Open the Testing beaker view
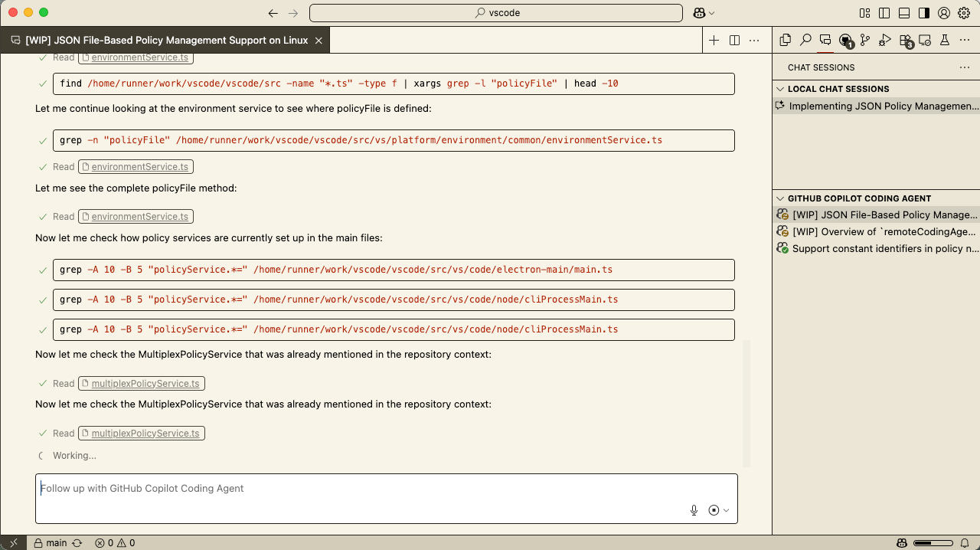This screenshot has width=980, height=550. pyautogui.click(x=945, y=39)
